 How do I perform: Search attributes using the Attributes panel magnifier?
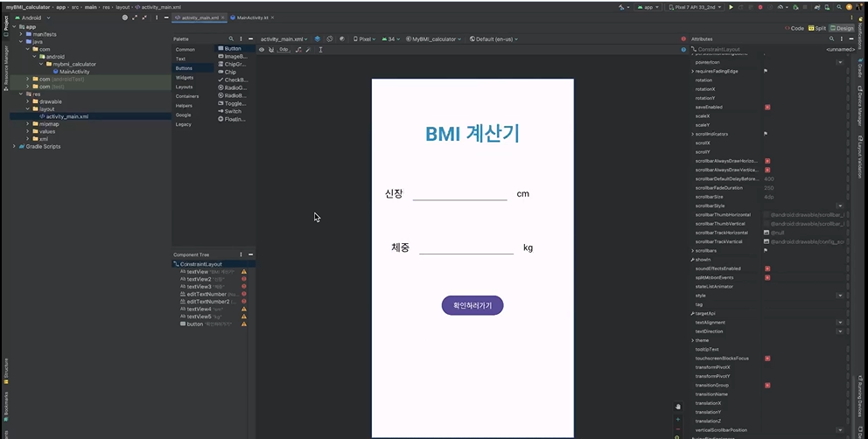(831, 38)
